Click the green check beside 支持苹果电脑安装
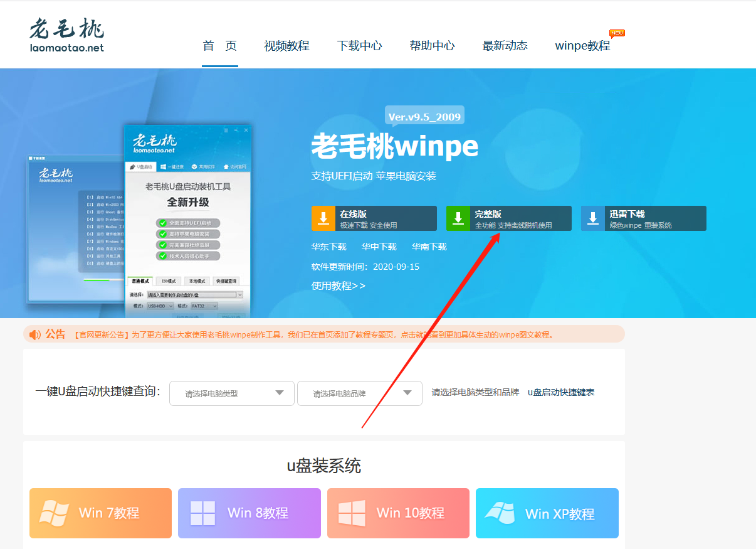Screen dimensions: 756x549 162,234
